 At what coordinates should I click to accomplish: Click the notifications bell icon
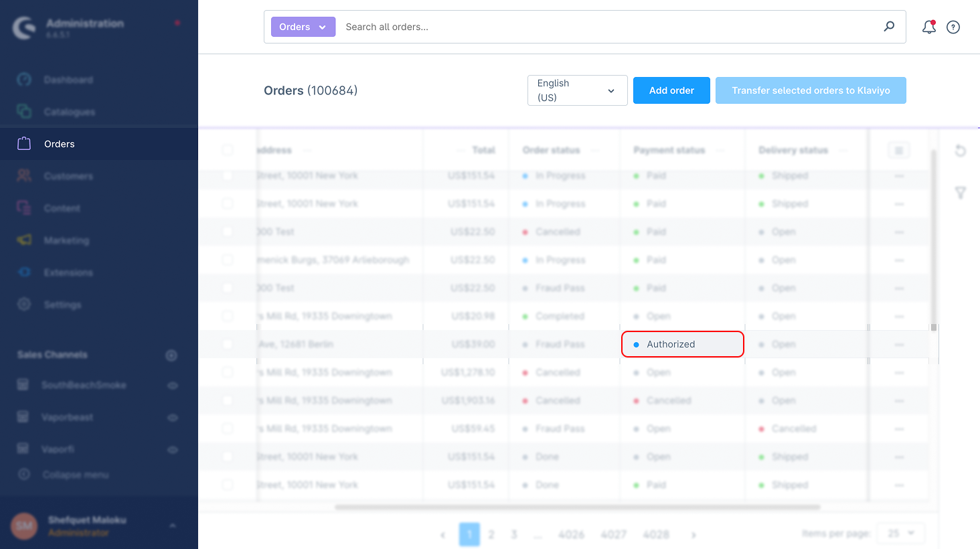tap(928, 27)
